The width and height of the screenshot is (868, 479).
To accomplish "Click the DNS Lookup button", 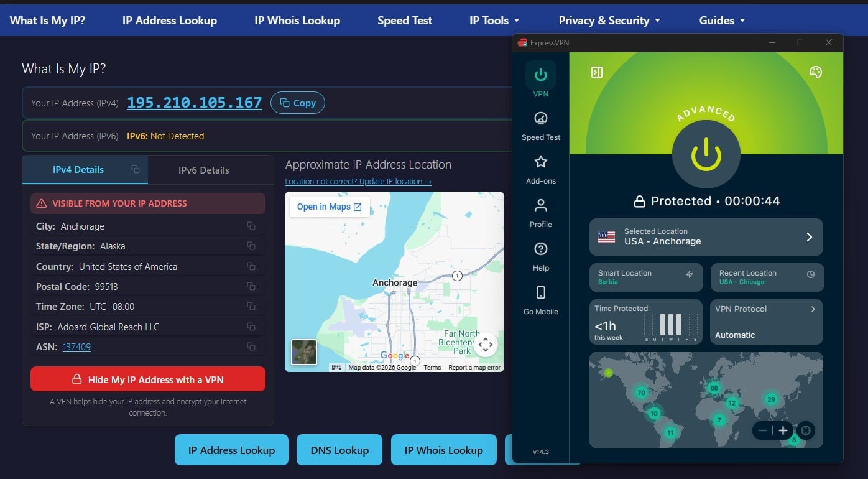I will click(x=339, y=450).
